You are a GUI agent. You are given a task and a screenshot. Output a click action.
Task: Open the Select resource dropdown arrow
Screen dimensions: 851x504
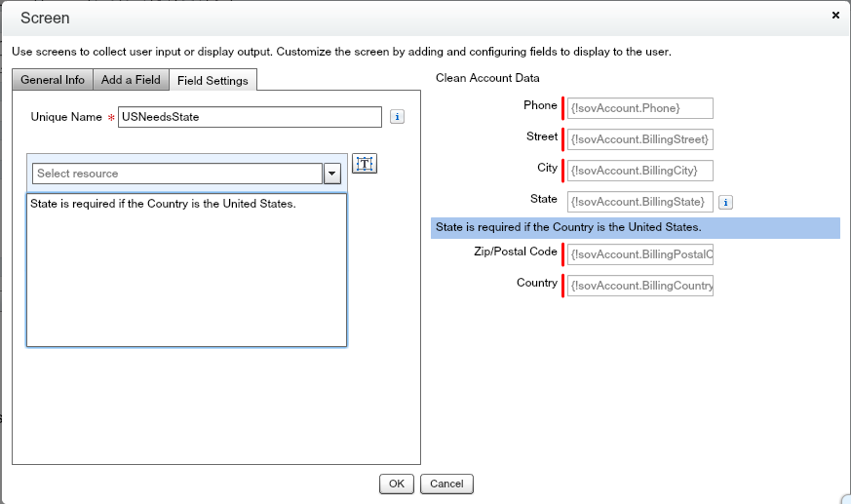(x=331, y=174)
